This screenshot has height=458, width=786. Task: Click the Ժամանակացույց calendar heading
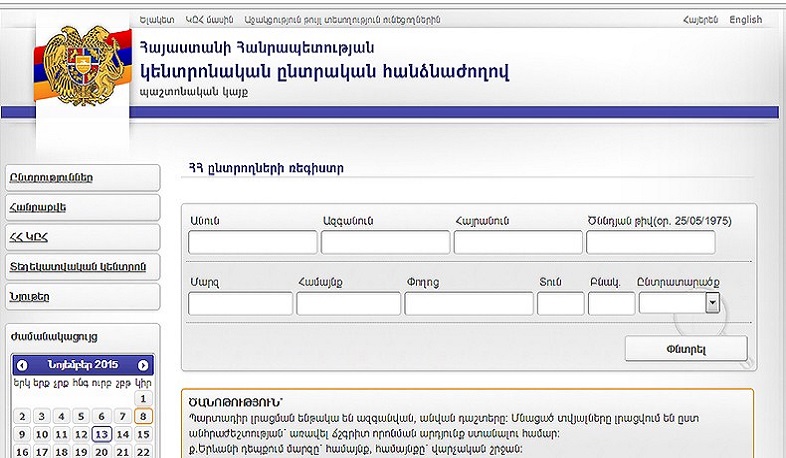(54, 337)
